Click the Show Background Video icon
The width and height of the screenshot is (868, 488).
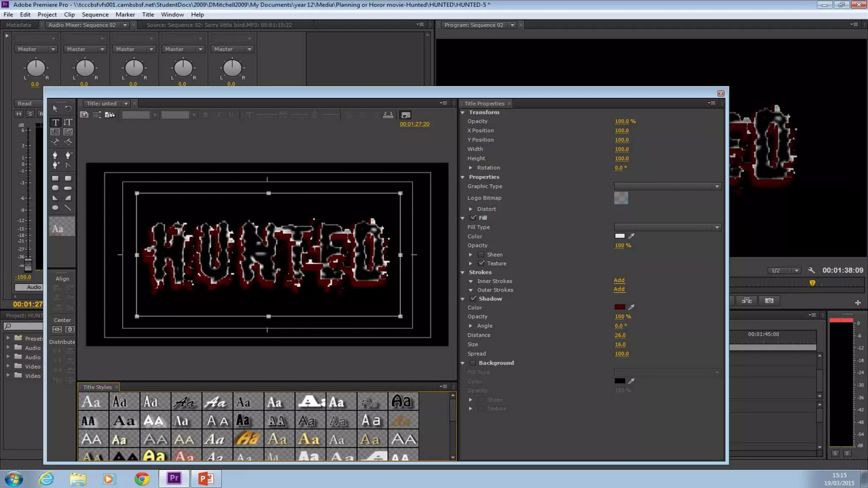coord(406,115)
